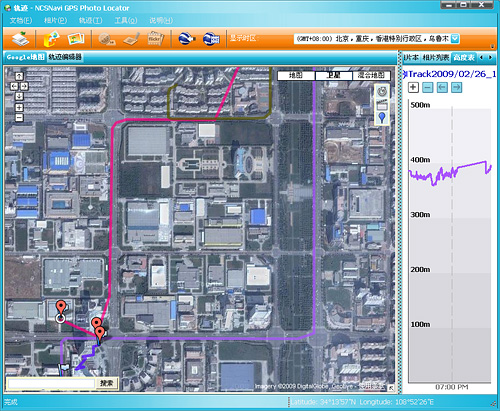500x411 pixels.
Task: Open the 轨迹(T) menu
Action: (x=90, y=21)
